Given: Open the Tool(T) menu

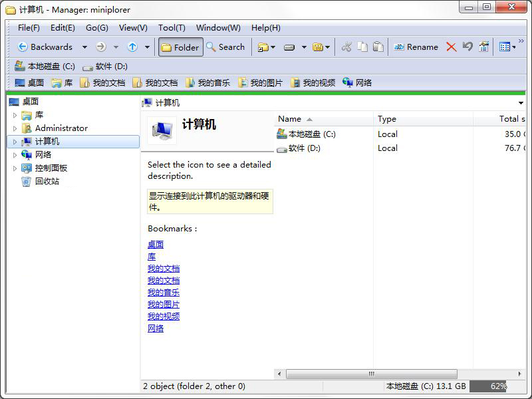Looking at the screenshot, I should tap(172, 28).
